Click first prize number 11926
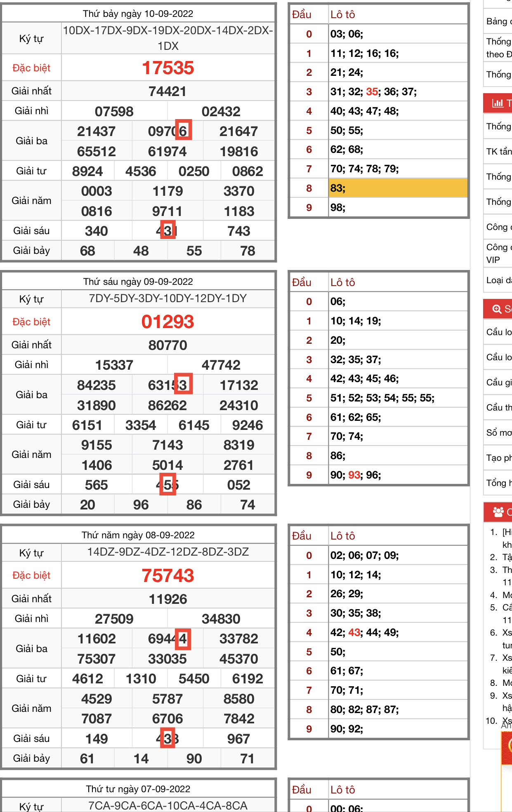The width and height of the screenshot is (512, 812). (168, 599)
